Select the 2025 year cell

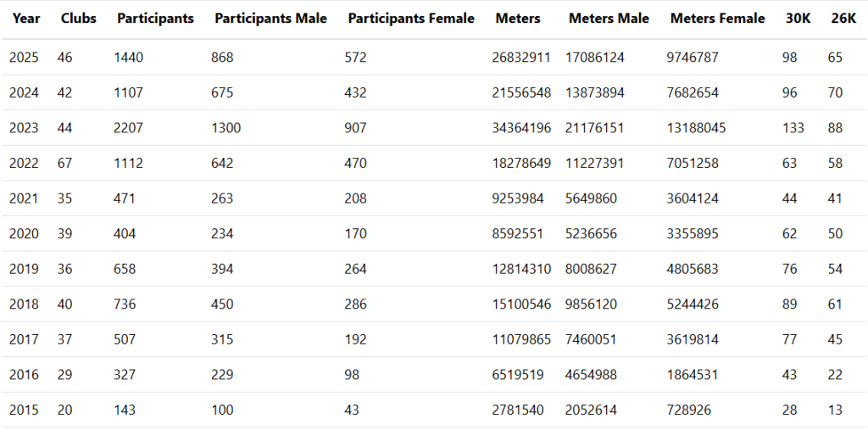coord(23,58)
